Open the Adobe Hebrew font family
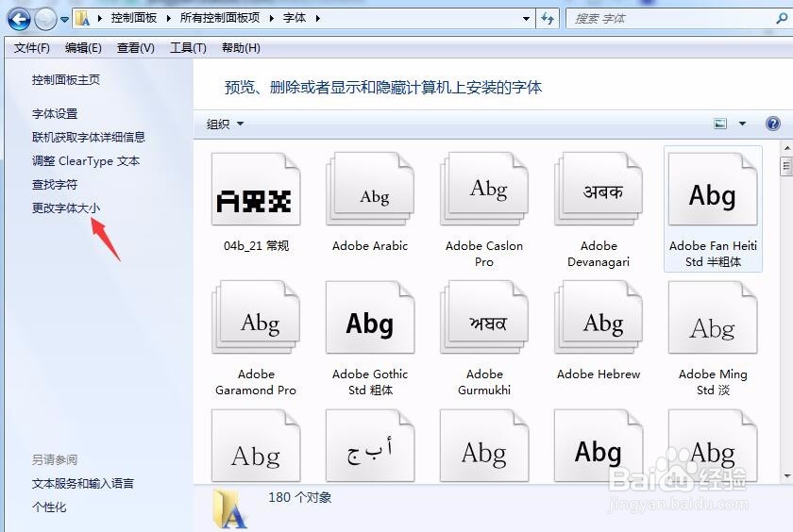The image size is (793, 532). point(599,317)
